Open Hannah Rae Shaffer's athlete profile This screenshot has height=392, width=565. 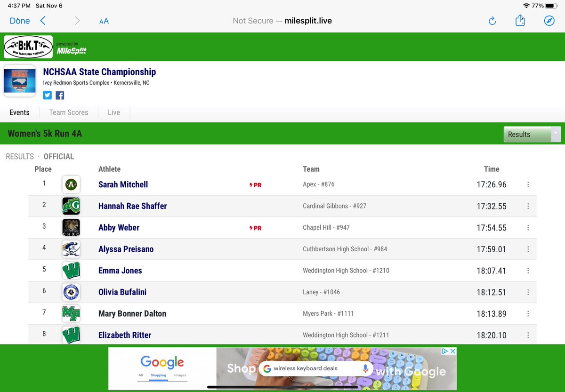(132, 206)
